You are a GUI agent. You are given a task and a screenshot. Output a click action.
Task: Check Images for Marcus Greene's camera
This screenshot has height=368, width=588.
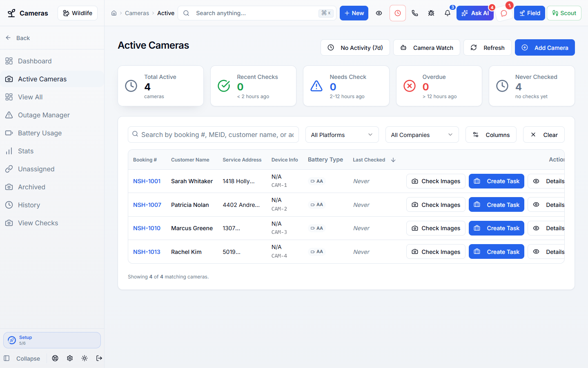point(436,228)
